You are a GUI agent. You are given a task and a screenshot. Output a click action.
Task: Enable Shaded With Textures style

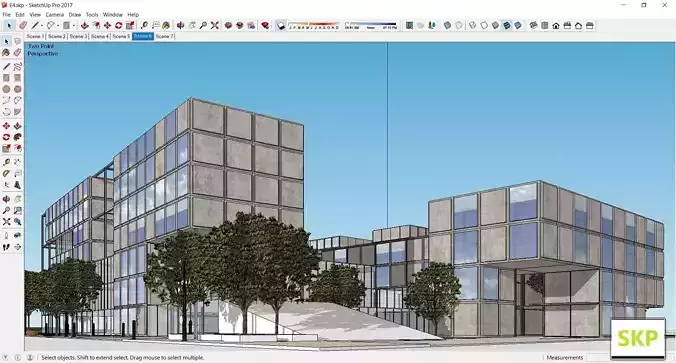(507, 25)
